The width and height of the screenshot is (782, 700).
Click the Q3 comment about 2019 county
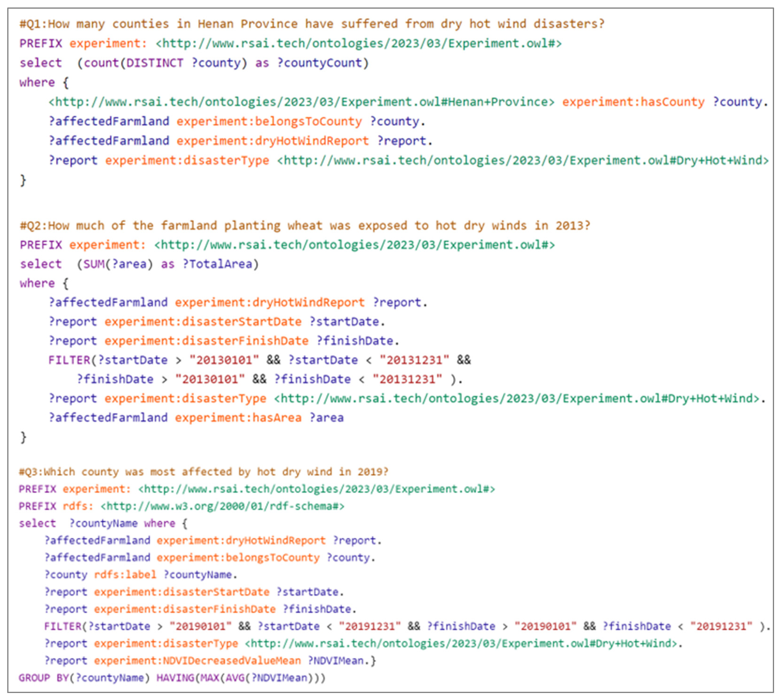click(x=204, y=472)
